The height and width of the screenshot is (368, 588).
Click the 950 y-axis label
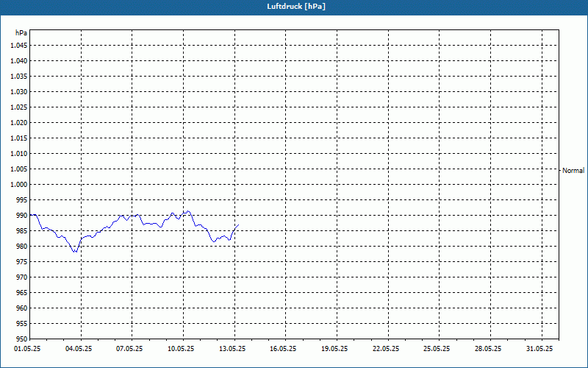coord(22,339)
